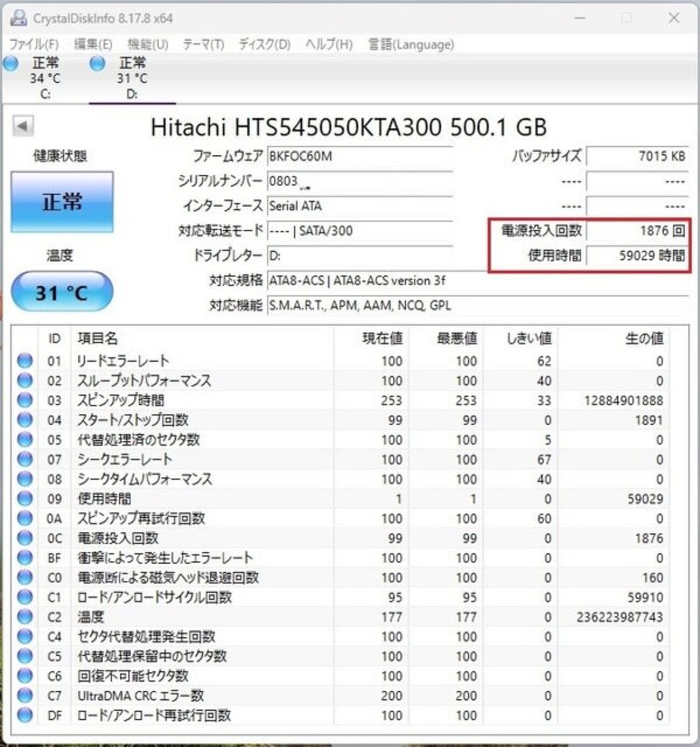The width and height of the screenshot is (700, 747).
Task: Open the ディスク(D) menu
Action: tap(265, 44)
